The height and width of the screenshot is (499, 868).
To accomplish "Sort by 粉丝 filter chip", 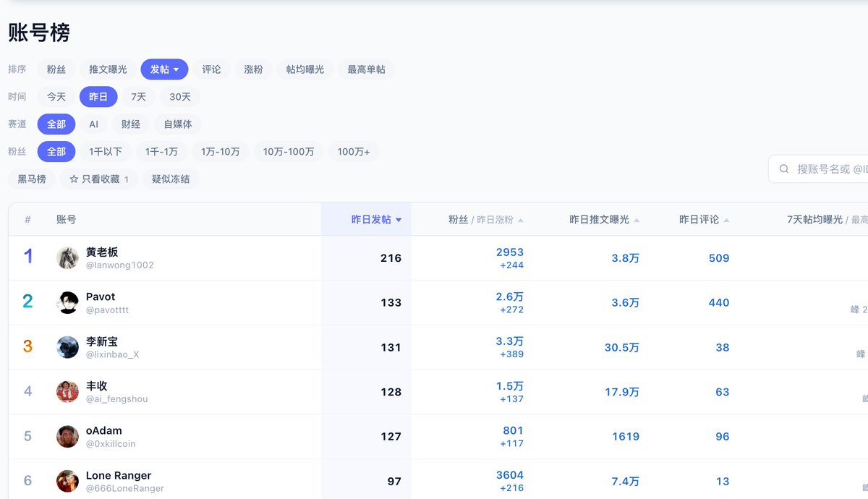I will [56, 69].
